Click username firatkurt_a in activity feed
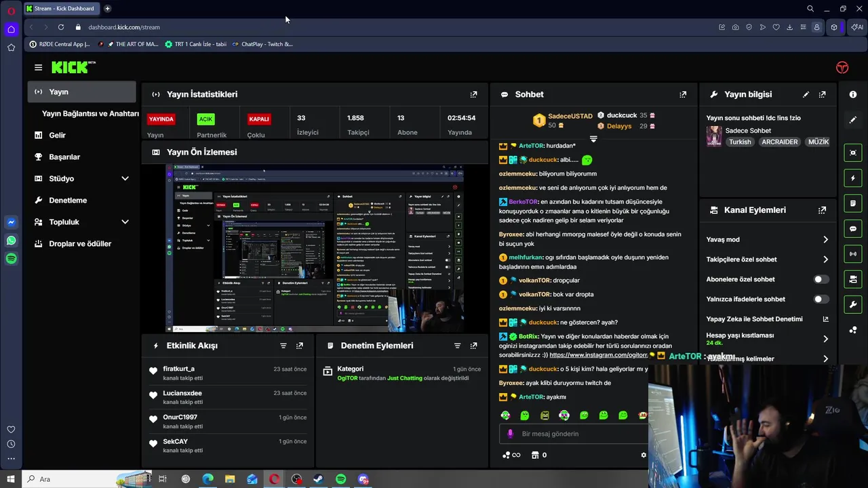This screenshot has height=488, width=868. click(178, 369)
